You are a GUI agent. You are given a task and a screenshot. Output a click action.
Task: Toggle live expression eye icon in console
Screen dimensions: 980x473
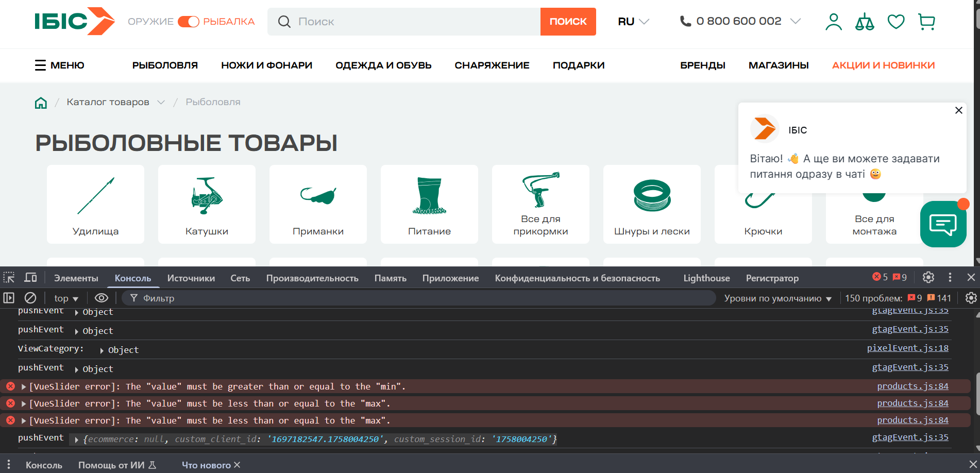(x=102, y=298)
